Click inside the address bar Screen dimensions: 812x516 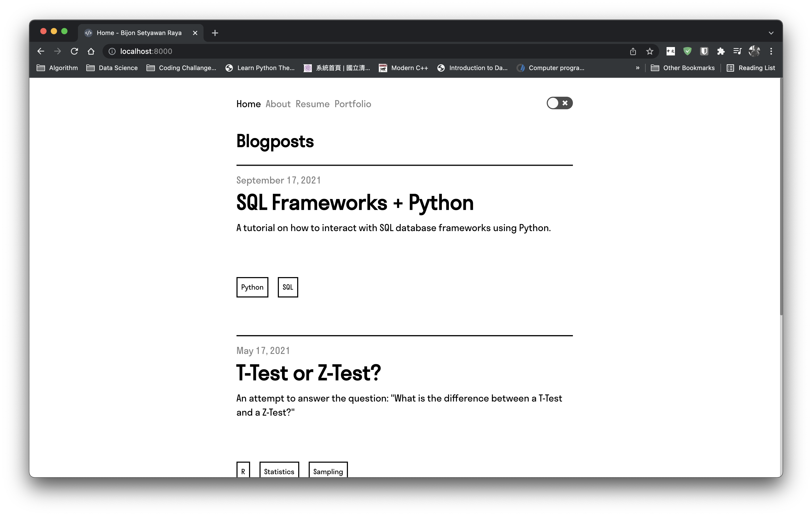point(236,51)
